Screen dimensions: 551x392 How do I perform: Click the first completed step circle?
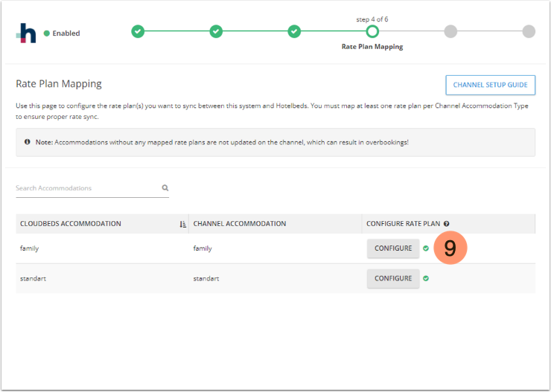(138, 31)
